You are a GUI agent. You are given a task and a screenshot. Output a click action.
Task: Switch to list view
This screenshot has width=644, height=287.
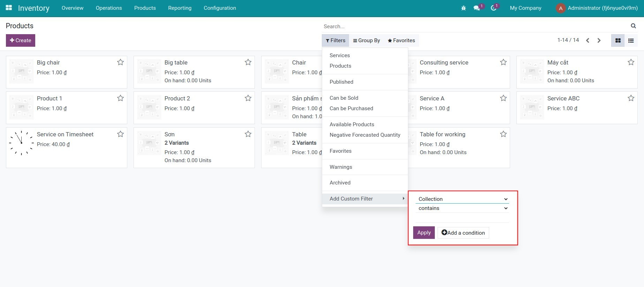point(631,40)
